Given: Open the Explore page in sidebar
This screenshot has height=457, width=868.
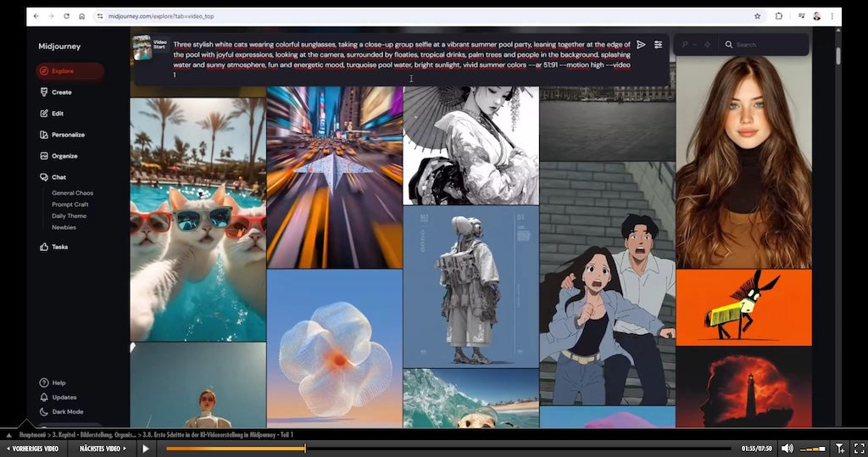Looking at the screenshot, I should point(63,71).
